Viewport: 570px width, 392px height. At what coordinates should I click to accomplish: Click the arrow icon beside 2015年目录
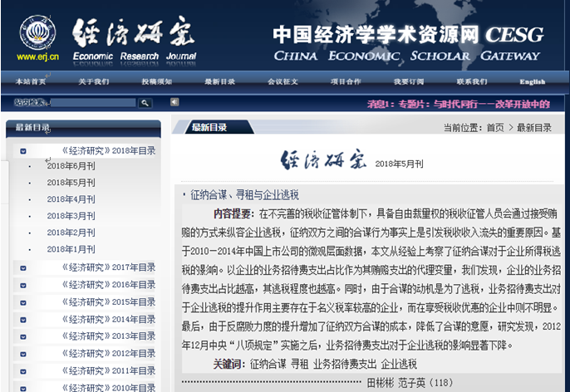point(23,302)
